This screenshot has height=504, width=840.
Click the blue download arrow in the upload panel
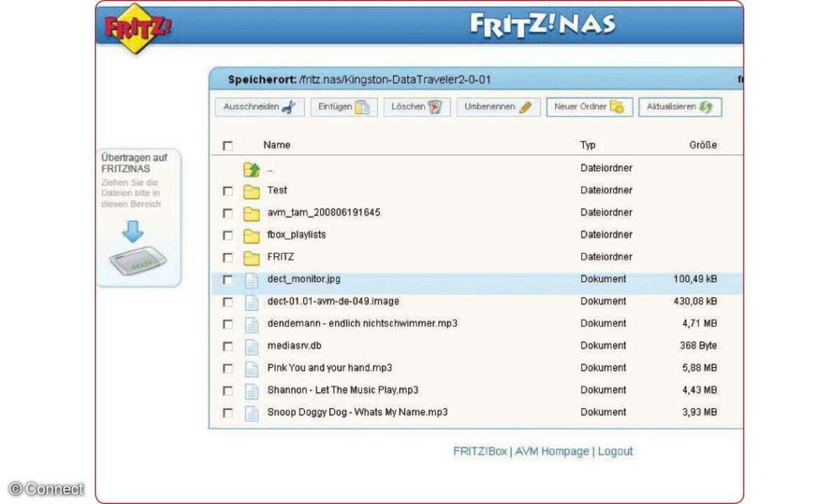coord(132,232)
